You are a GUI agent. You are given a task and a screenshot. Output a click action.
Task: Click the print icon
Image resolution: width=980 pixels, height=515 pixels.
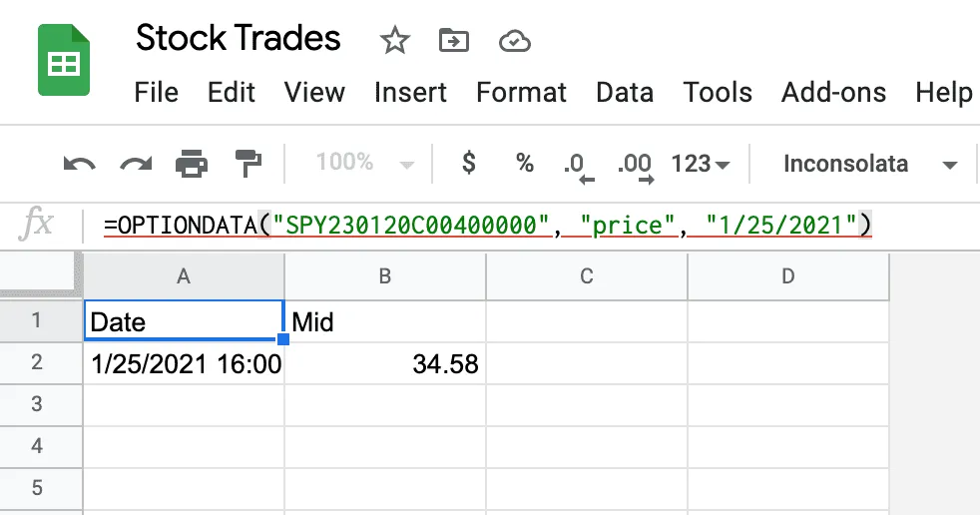click(192, 164)
